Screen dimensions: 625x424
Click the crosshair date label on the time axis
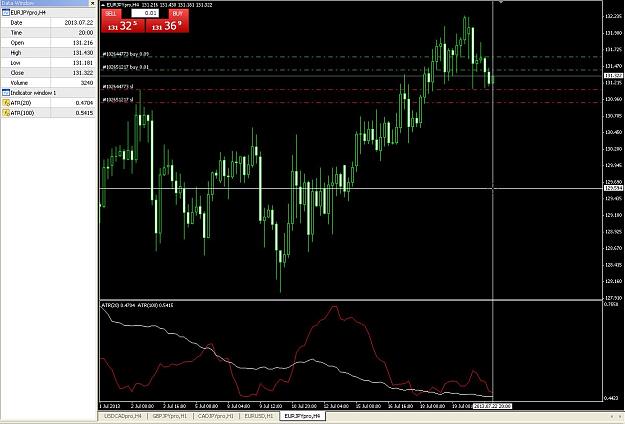click(492, 406)
